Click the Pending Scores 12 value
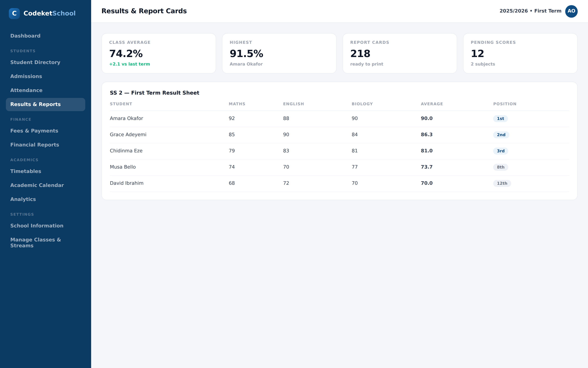The width and height of the screenshot is (588, 368). (477, 54)
